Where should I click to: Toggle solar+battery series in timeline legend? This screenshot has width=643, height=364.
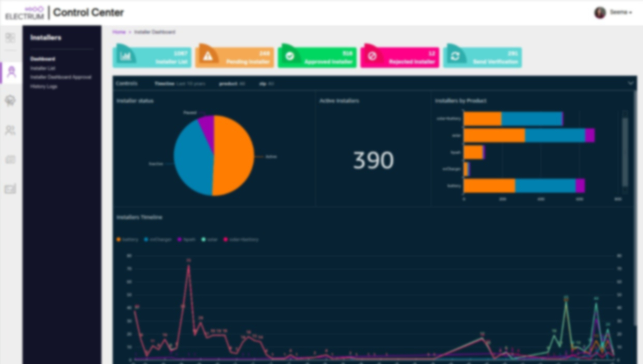pos(241,240)
